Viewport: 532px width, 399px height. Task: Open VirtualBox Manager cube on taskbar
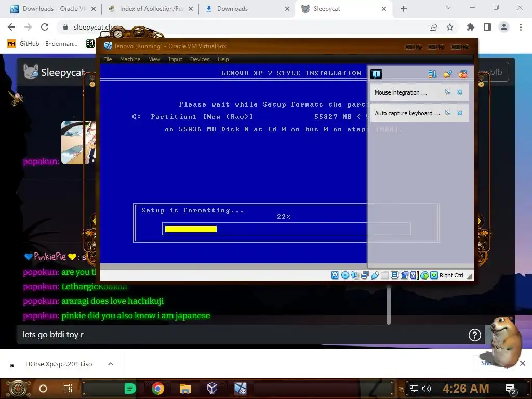(x=212, y=388)
